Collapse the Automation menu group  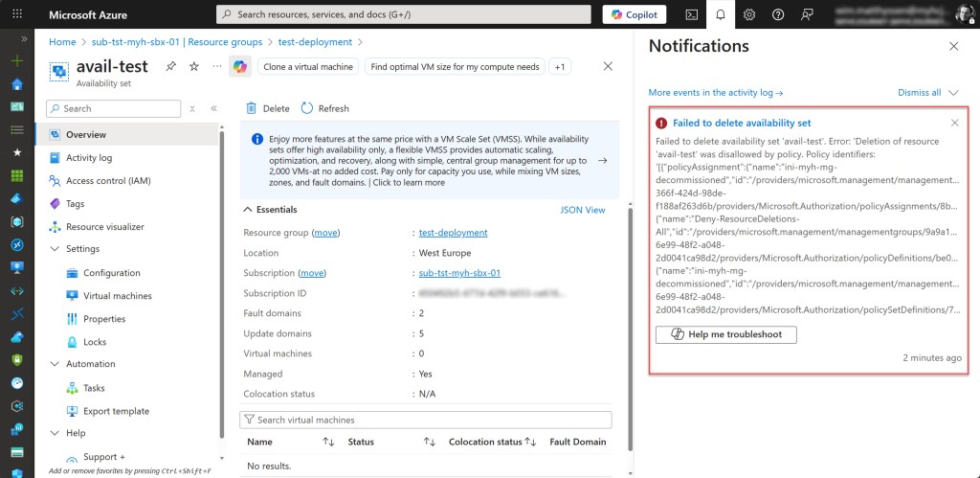54,364
